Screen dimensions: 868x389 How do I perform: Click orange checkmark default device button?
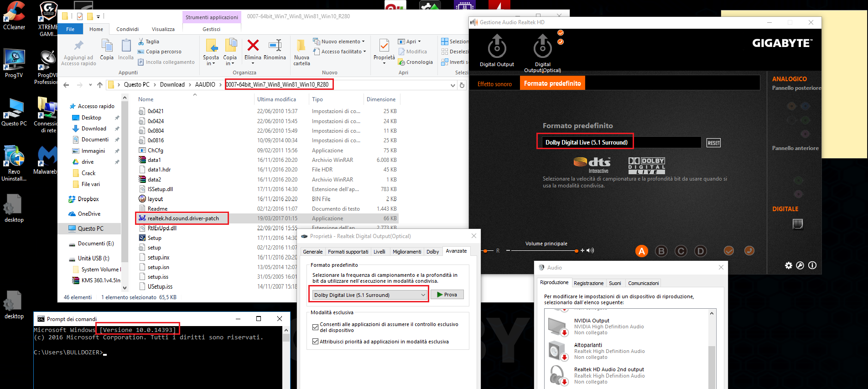[x=729, y=250]
